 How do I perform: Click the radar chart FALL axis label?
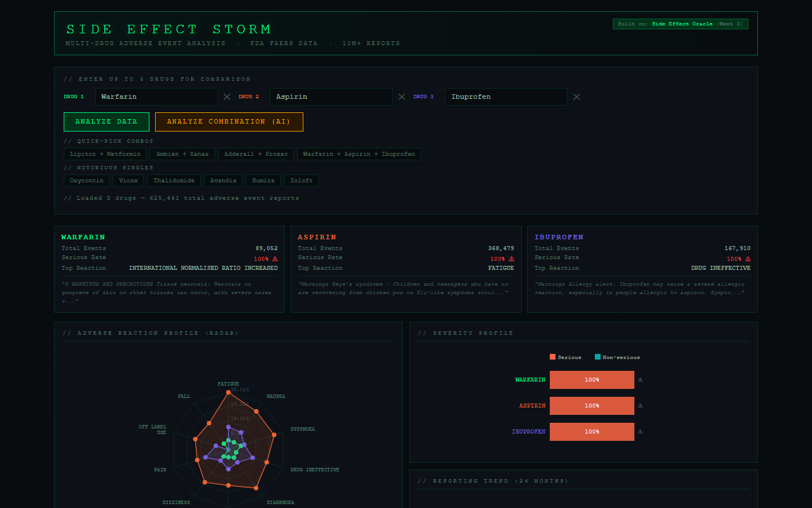click(184, 396)
